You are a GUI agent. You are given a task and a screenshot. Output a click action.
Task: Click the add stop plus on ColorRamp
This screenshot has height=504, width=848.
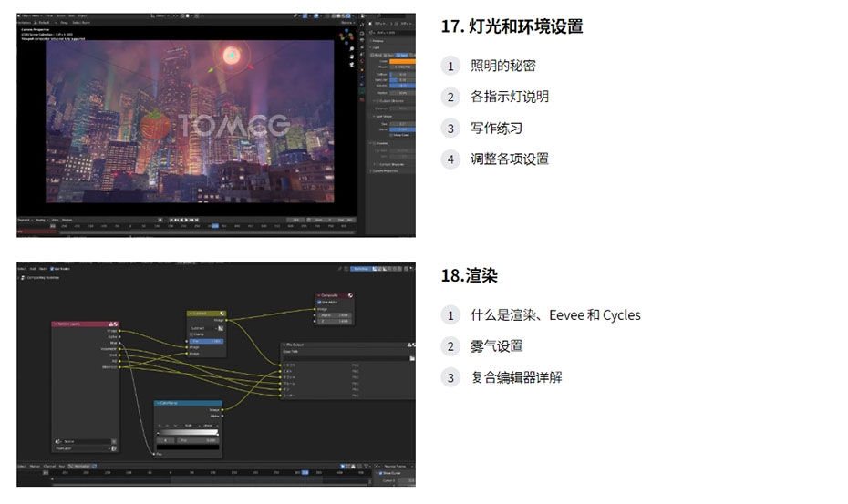(160, 426)
